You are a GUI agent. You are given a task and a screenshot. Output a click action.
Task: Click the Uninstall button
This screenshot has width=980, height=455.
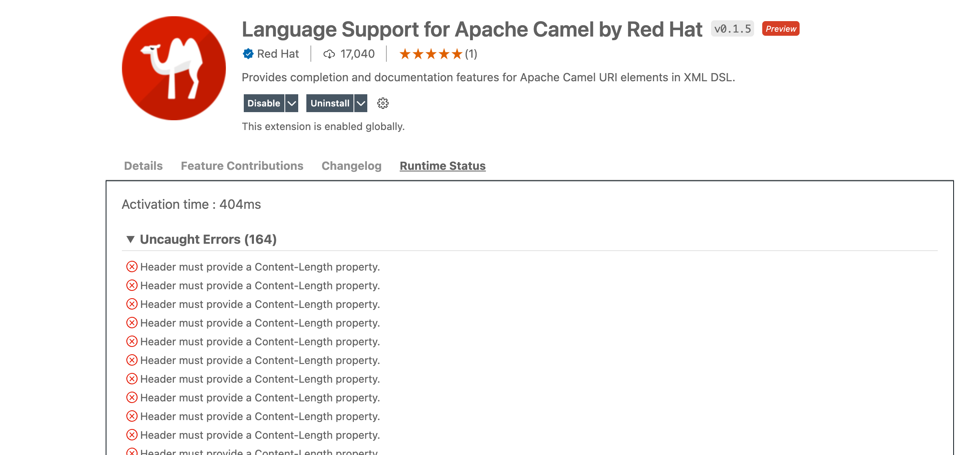click(x=330, y=103)
